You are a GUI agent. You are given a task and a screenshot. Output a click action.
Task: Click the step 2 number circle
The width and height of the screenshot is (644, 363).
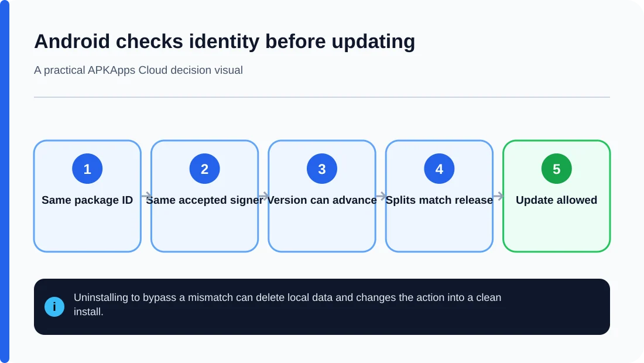pos(204,169)
